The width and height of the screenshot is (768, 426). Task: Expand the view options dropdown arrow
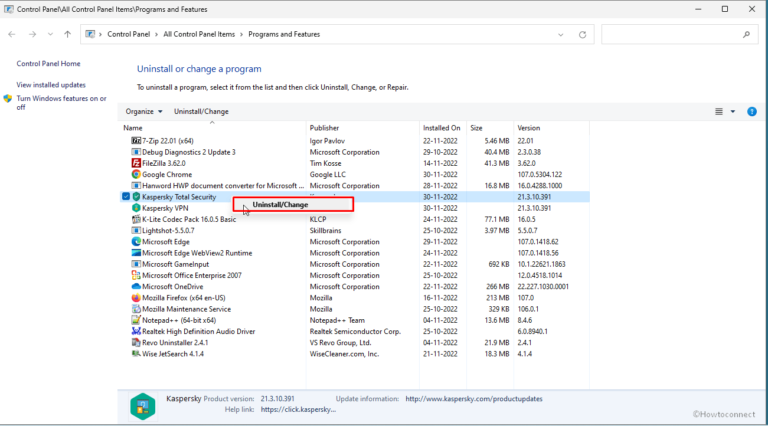pyautogui.click(x=733, y=112)
